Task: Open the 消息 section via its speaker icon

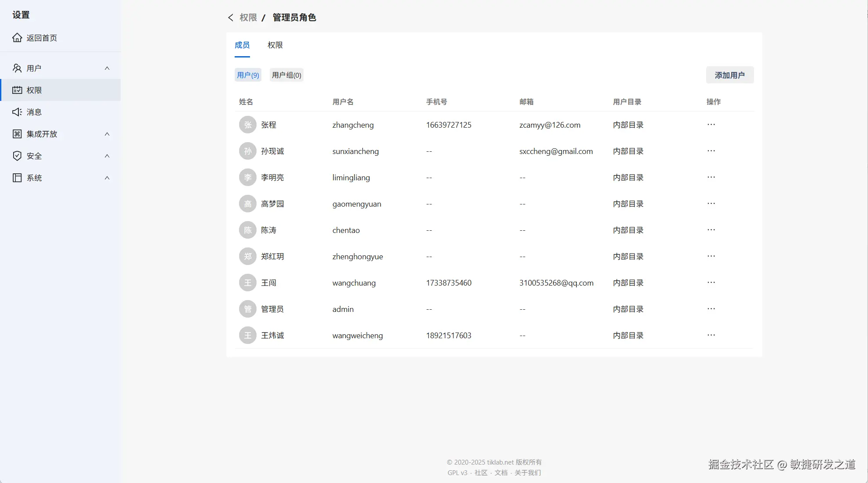Action: pyautogui.click(x=17, y=112)
